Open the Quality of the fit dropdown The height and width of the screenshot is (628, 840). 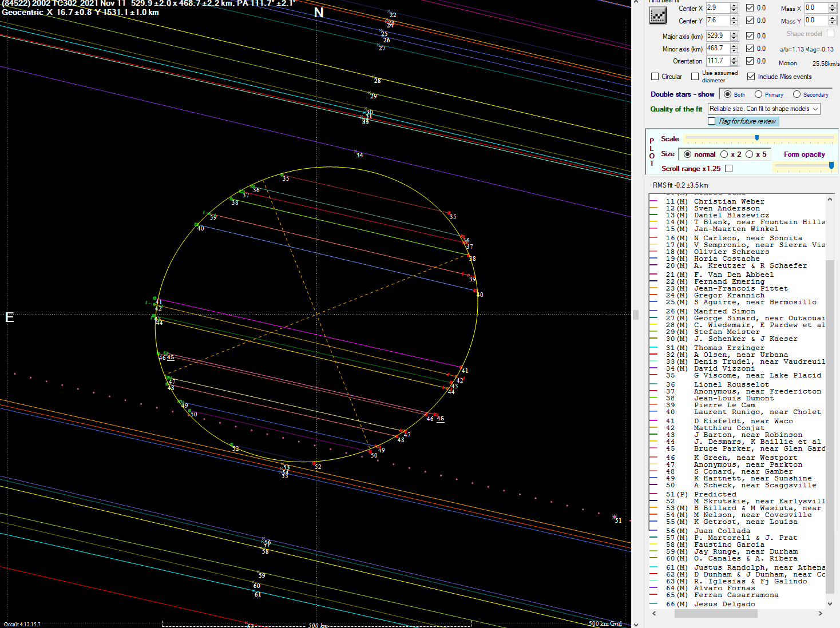click(x=815, y=109)
